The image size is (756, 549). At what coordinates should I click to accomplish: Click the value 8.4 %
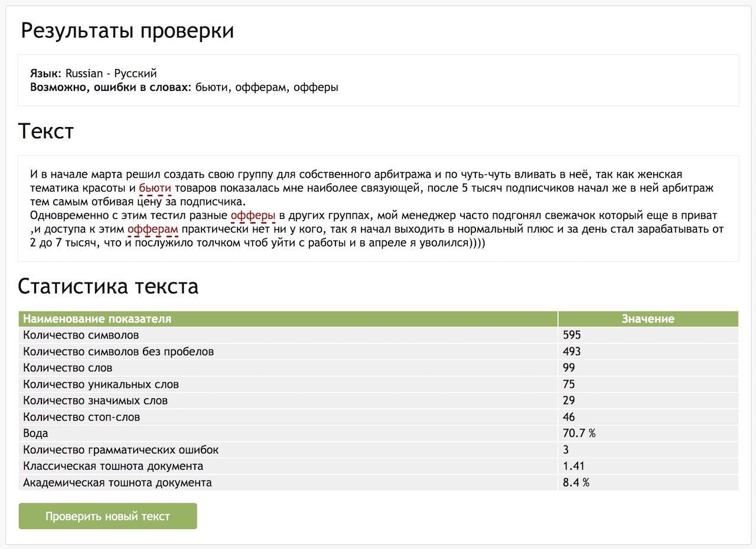[x=576, y=483]
